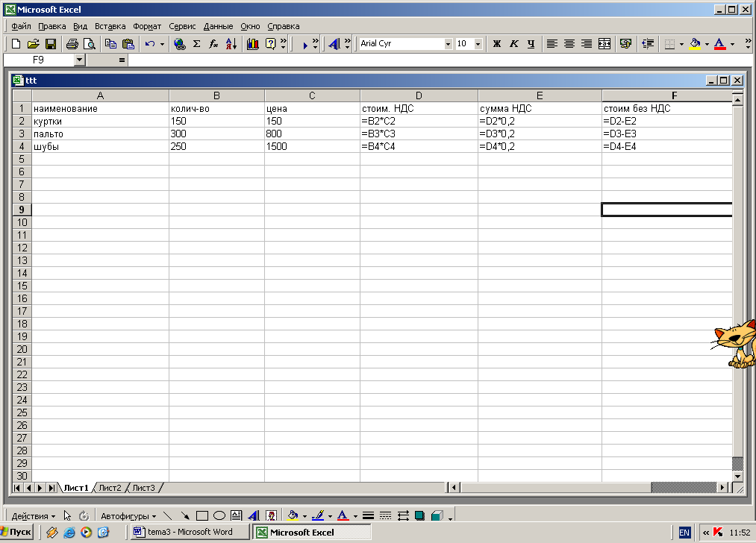Open the Вставка menu
The width and height of the screenshot is (756, 543).
[x=110, y=26]
